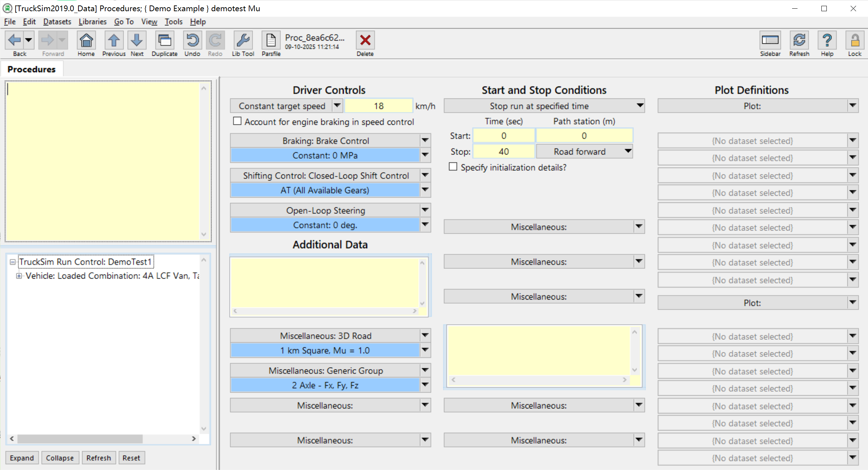
Task: Open the Go To menu
Action: pos(124,22)
